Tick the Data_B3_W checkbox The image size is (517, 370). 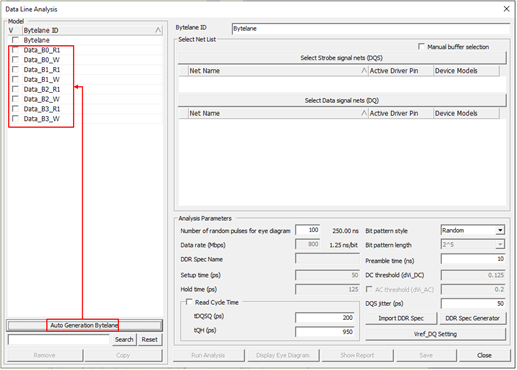pos(15,118)
